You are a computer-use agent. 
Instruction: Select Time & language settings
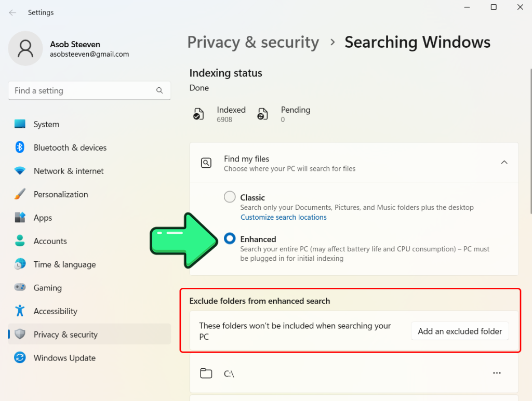[64, 264]
